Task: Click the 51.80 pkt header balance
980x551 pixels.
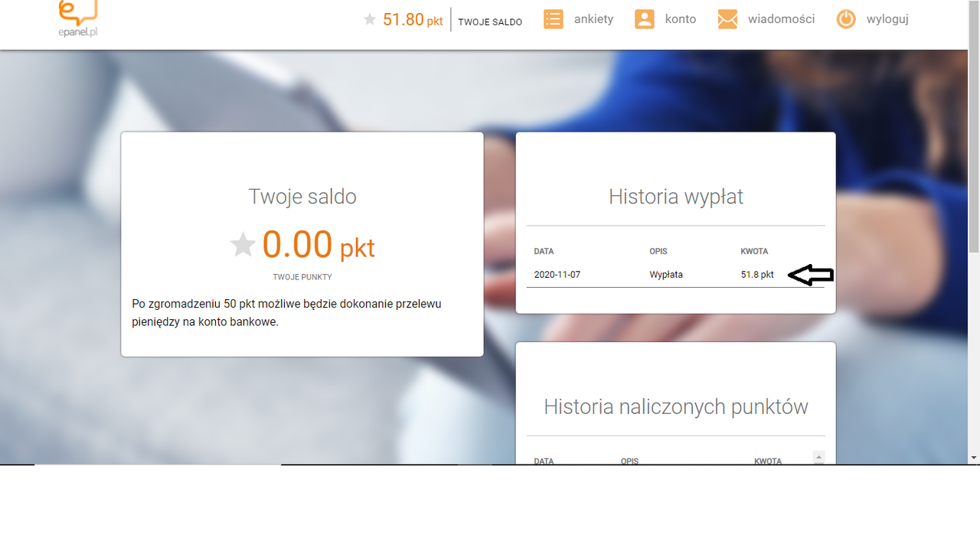Action: coord(413,20)
